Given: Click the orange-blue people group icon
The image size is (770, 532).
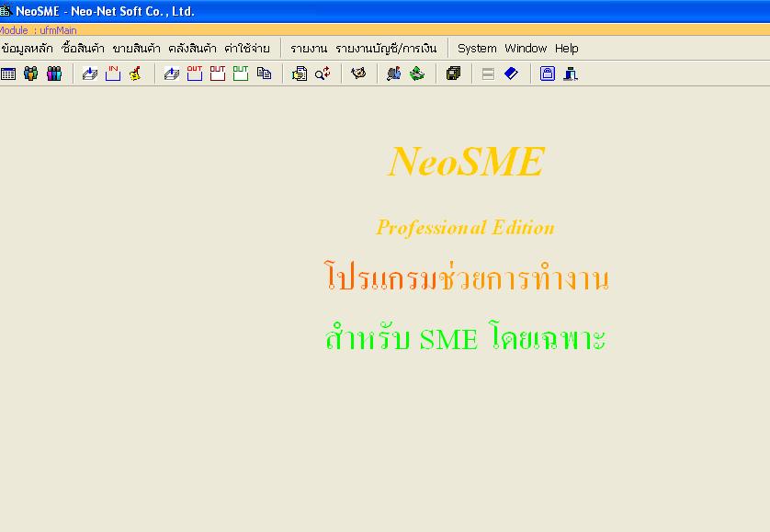Looking at the screenshot, I should click(x=31, y=74).
